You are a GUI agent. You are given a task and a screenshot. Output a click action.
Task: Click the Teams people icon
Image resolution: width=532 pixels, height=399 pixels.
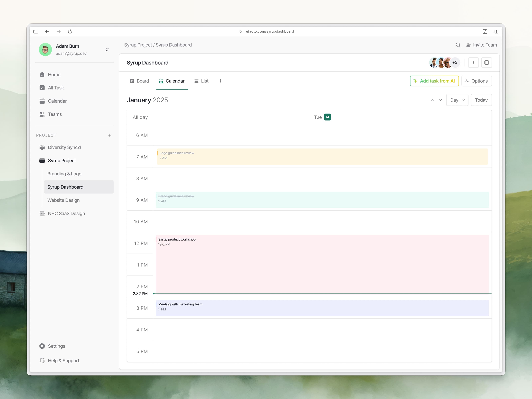click(x=42, y=114)
